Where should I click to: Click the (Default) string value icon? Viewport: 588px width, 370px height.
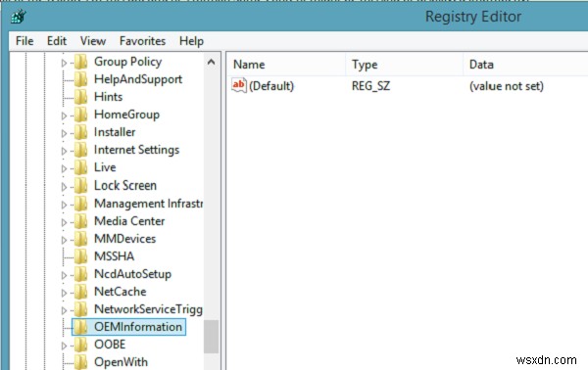239,86
